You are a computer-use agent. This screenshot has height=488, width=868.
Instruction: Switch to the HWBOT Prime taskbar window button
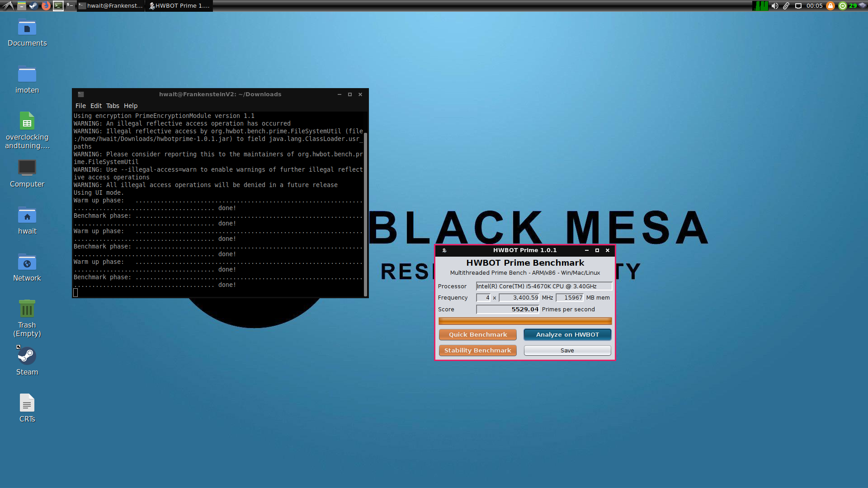[179, 6]
